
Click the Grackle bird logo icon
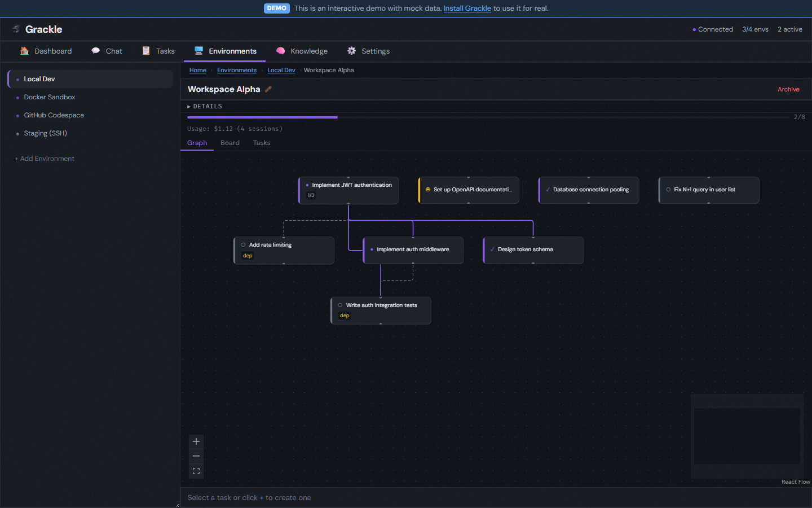16,29
